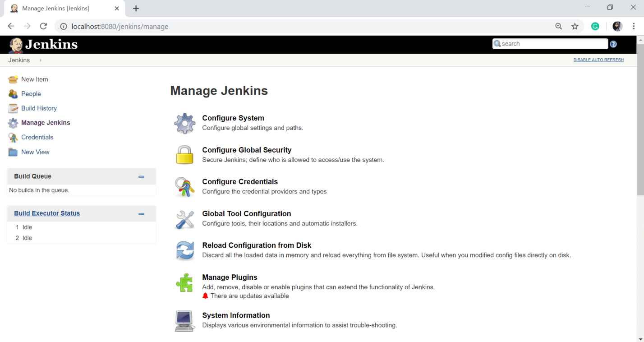Viewport: 644px width, 342px height.
Task: Click the Jenkins header title text
Action: pyautogui.click(x=51, y=44)
